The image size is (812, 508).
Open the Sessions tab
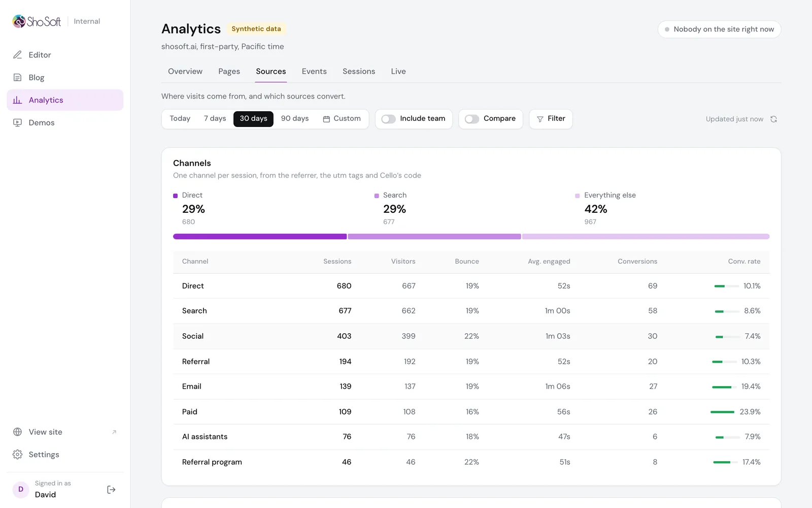359,72
